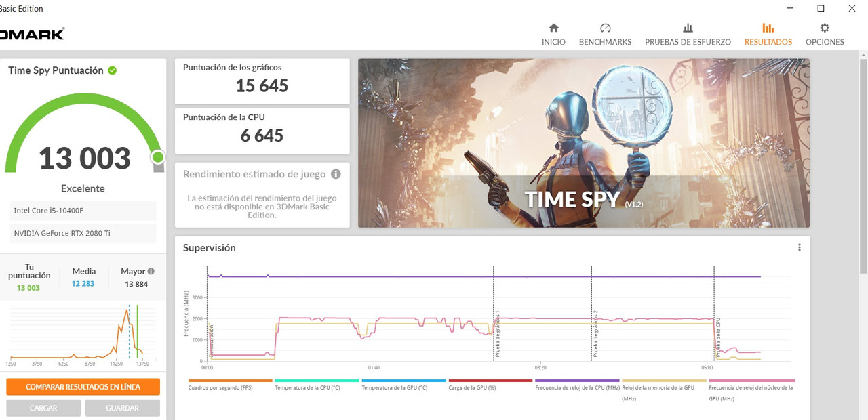Click the gear icon above OPCIONES
The image size is (868, 420).
[825, 28]
